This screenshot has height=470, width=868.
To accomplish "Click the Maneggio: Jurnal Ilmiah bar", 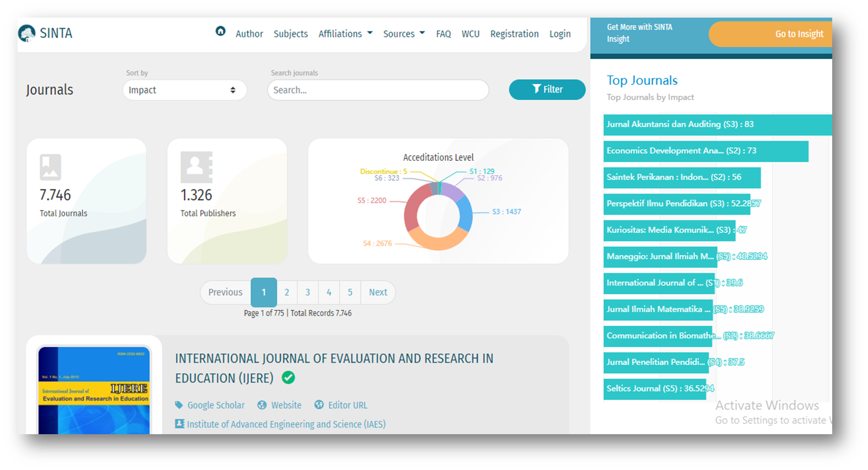I will [660, 257].
